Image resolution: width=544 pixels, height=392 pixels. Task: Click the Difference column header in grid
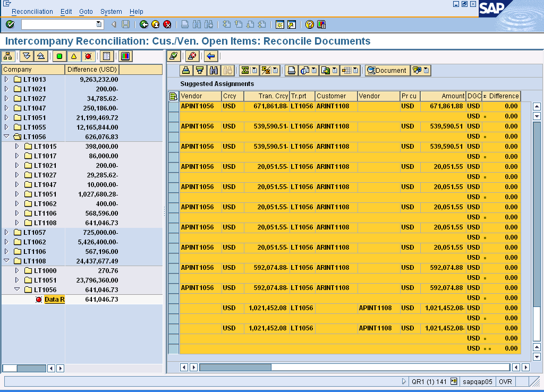click(501, 96)
